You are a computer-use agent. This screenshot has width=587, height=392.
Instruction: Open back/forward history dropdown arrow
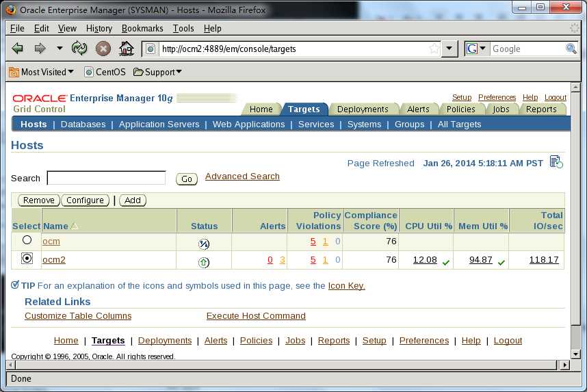point(60,49)
